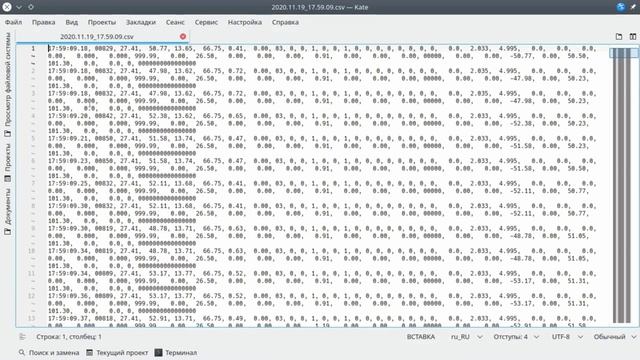Click the scrollbar minimap on the right
Image resolution: width=640 pixels, height=360 pixels.
(x=624, y=185)
